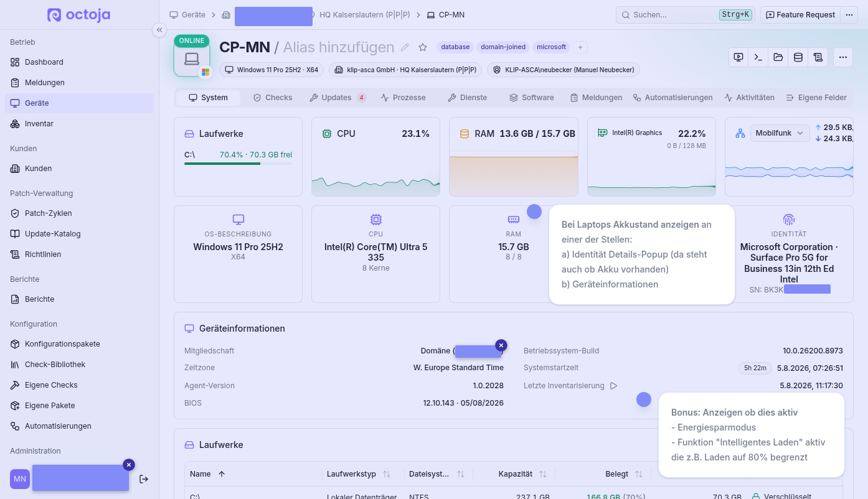
Task: Click the laptop device icon under ONLINE badge
Action: [192, 59]
